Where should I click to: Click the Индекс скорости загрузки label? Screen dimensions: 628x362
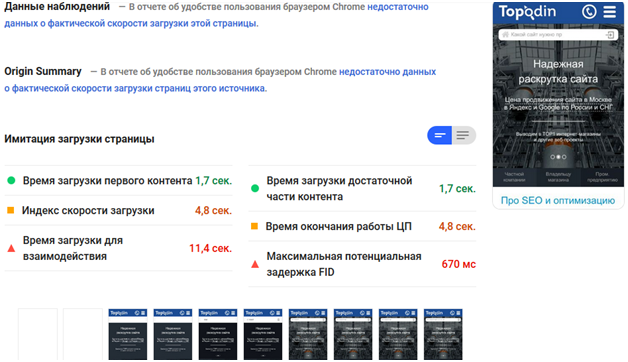[x=88, y=210]
